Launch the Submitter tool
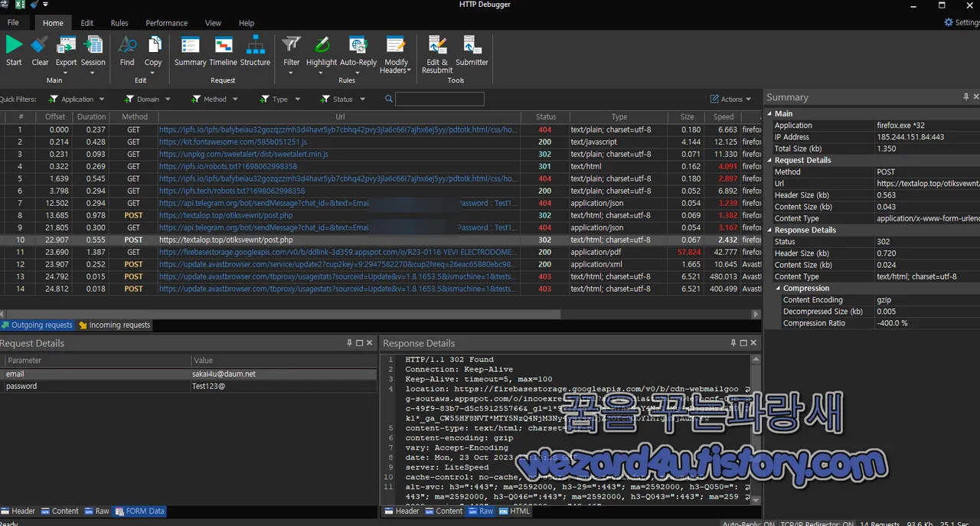 (x=472, y=54)
